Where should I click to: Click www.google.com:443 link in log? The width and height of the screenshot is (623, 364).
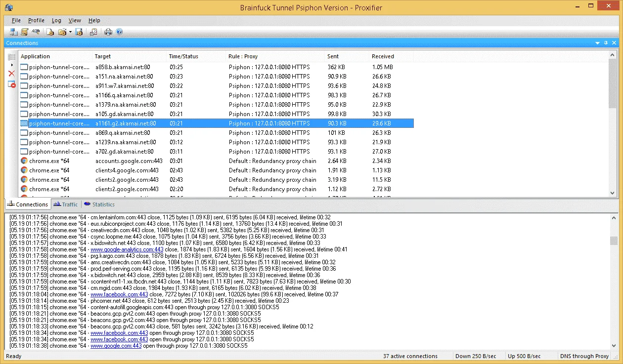(116, 346)
